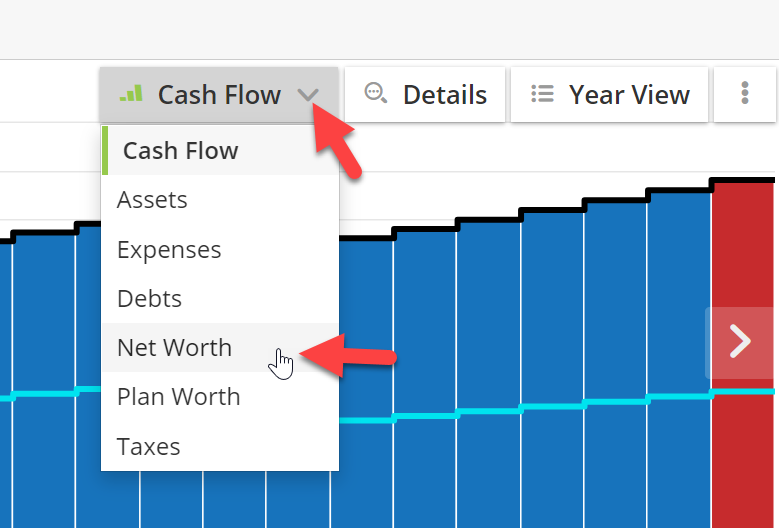Select Taxes in the dropdown menu

click(148, 446)
